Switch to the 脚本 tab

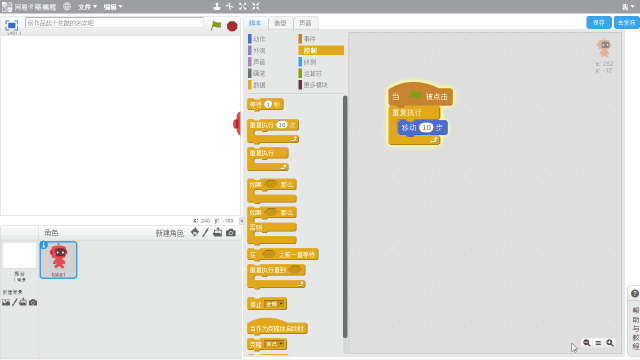tap(255, 23)
